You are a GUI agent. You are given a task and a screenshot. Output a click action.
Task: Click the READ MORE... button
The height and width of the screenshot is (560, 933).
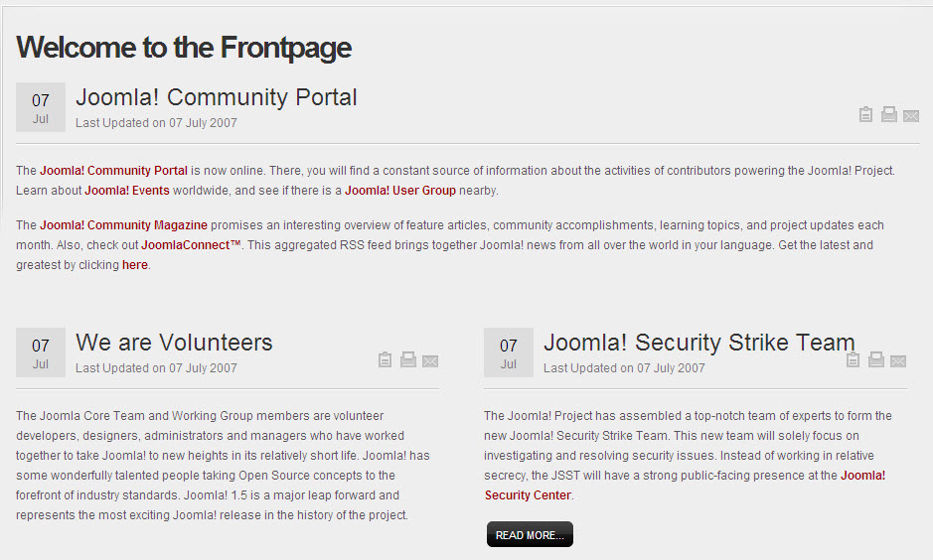[530, 535]
